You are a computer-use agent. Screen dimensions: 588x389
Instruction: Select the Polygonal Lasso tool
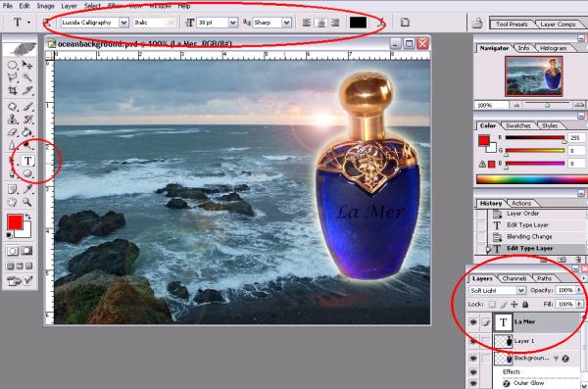pos(13,77)
